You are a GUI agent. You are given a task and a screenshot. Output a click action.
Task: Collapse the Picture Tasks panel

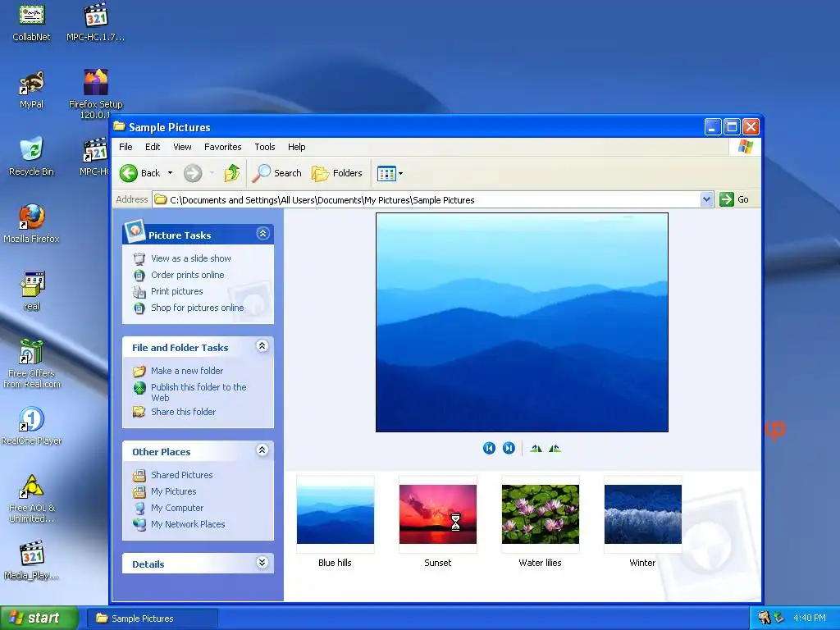(x=262, y=234)
